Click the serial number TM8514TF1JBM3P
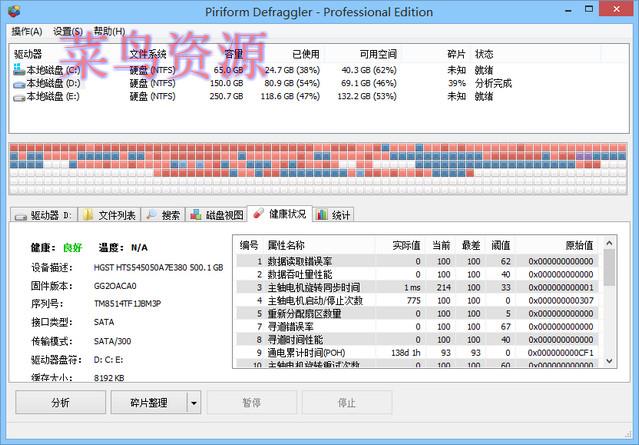 (x=128, y=304)
